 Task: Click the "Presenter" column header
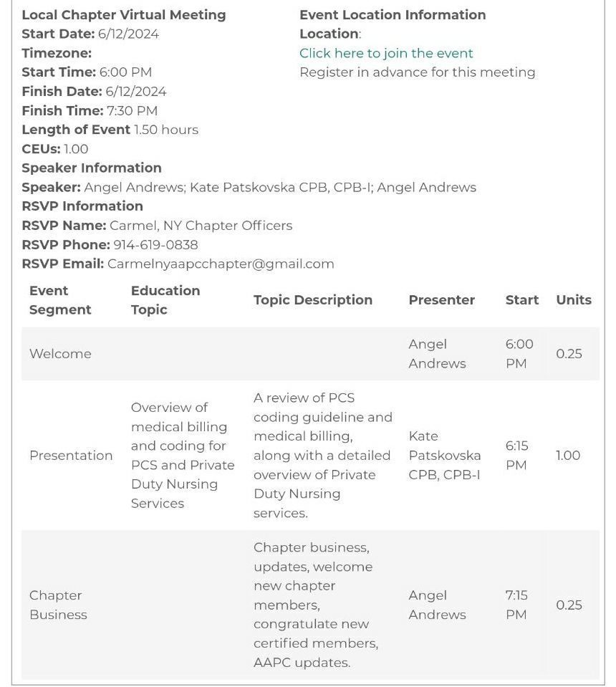[441, 300]
